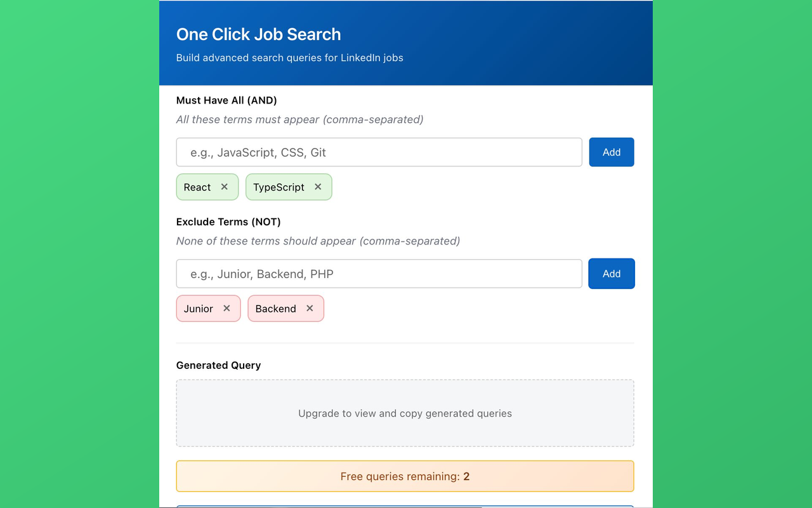Click Add next to the Must Have field
The image size is (812, 508).
coord(611,152)
